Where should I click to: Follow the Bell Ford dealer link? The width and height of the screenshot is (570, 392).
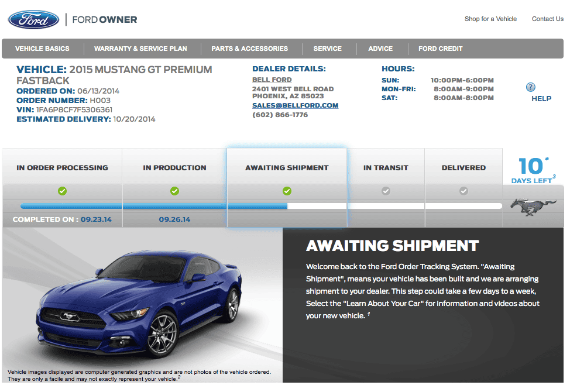(x=272, y=80)
